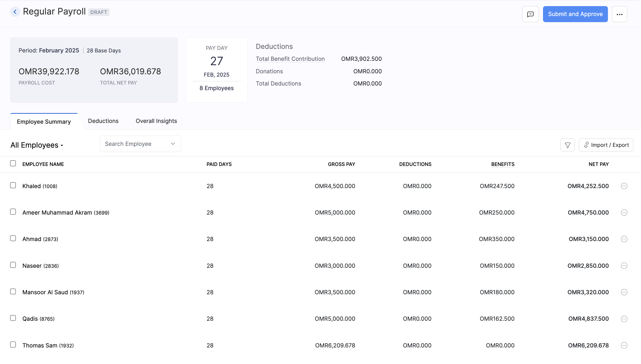The image size is (641, 364).
Task: Open the comments panel
Action: click(530, 14)
